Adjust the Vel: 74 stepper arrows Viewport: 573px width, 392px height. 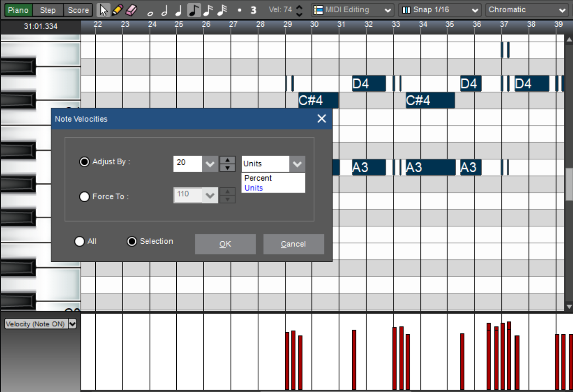click(x=299, y=10)
